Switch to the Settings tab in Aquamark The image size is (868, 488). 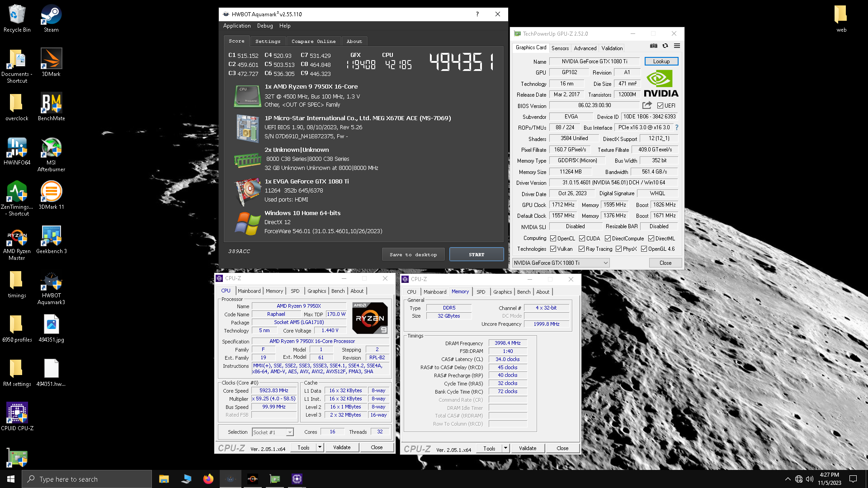(268, 41)
